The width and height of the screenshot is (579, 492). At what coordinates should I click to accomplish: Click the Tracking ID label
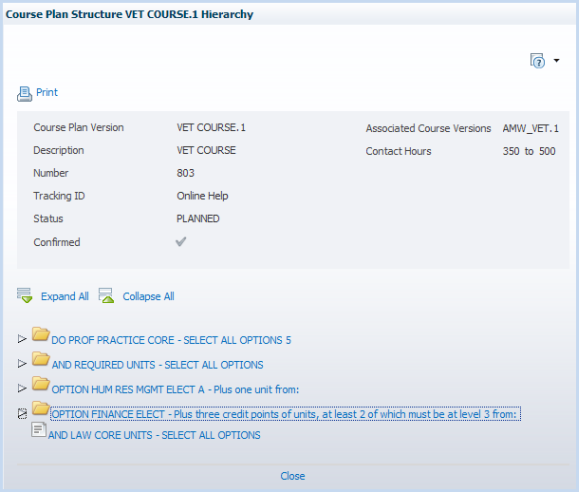coord(59,196)
